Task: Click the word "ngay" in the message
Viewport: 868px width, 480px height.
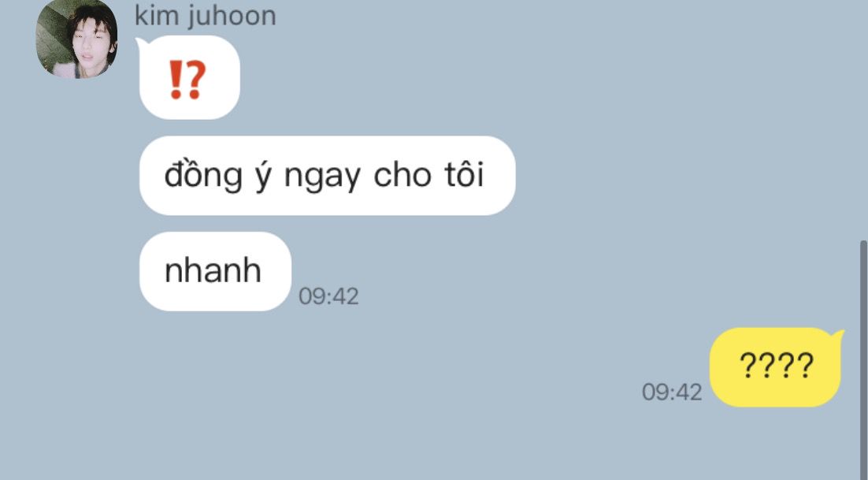Action: [322, 177]
